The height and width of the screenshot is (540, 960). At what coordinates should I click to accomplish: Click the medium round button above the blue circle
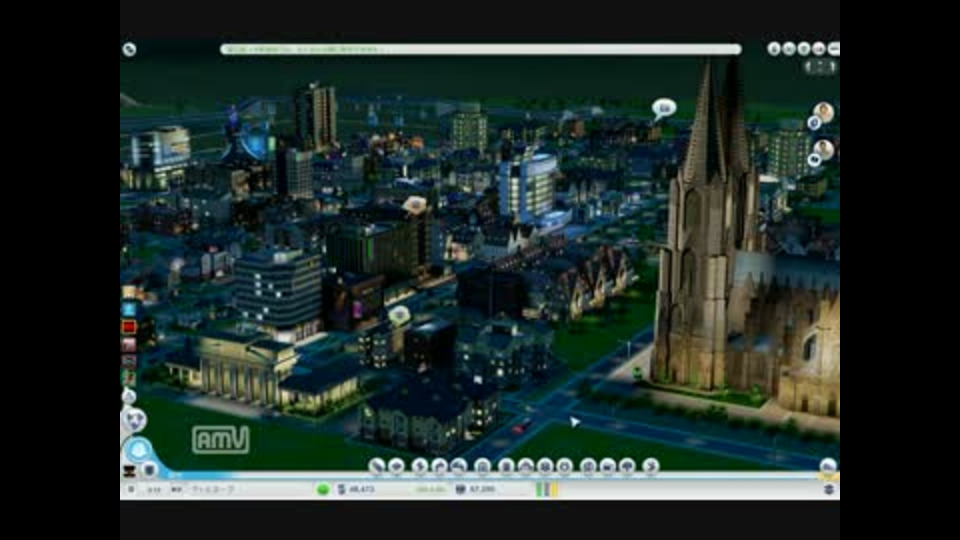(x=134, y=420)
